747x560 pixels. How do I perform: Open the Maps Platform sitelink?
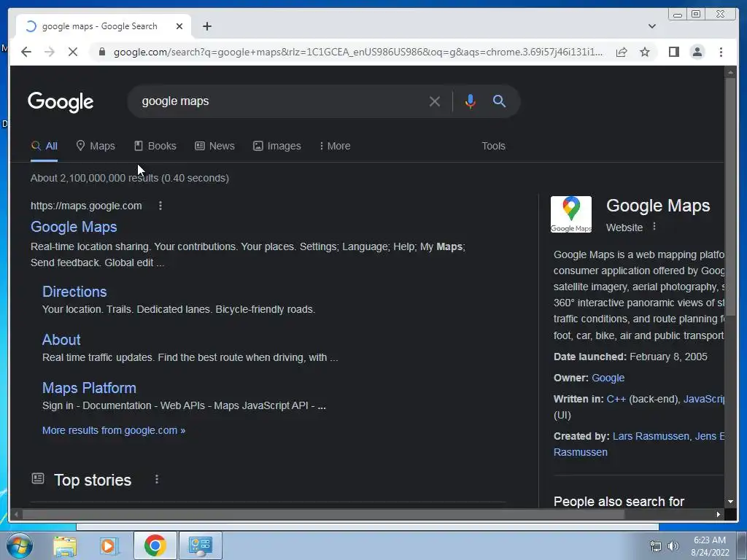[x=89, y=388]
